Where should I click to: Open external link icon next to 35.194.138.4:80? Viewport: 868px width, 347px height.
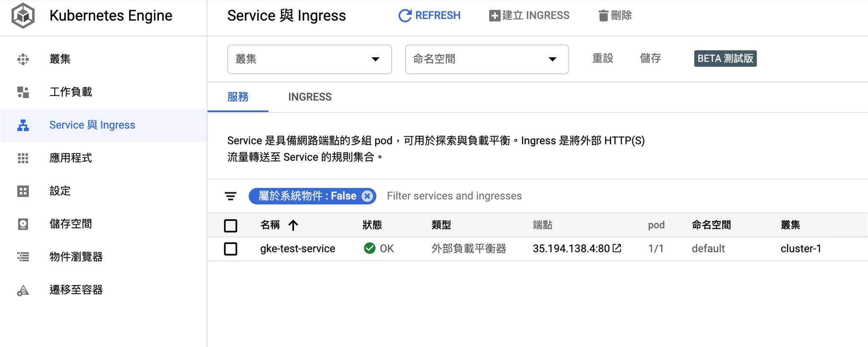(617, 248)
